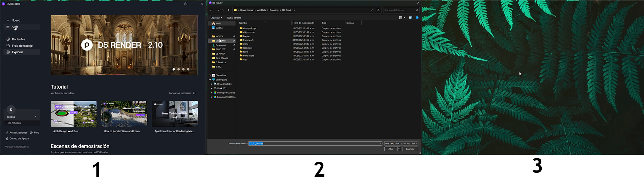Click the D user avatar
This screenshot has height=184, width=644.
tap(11, 110)
